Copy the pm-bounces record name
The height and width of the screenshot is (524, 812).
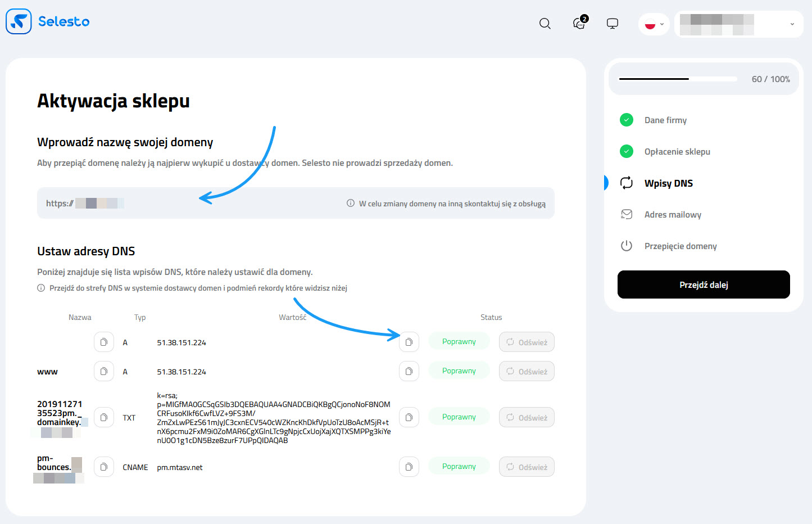(x=104, y=467)
